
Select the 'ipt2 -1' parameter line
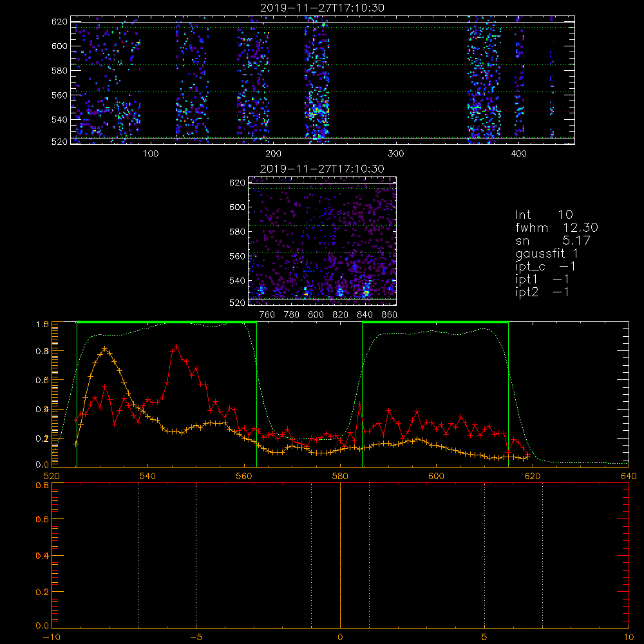pos(542,292)
